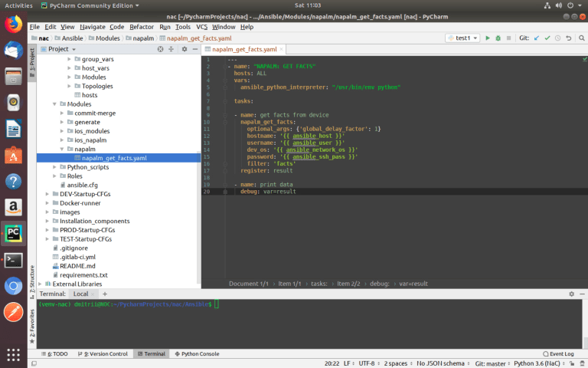Update project via Git arrow icon
The image size is (588, 368).
[x=537, y=38]
